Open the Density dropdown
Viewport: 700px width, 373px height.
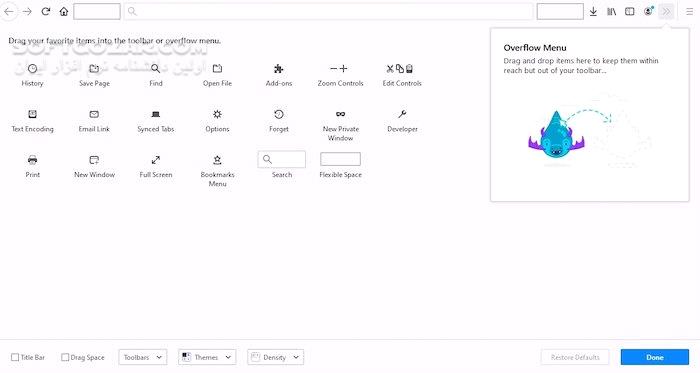(275, 357)
